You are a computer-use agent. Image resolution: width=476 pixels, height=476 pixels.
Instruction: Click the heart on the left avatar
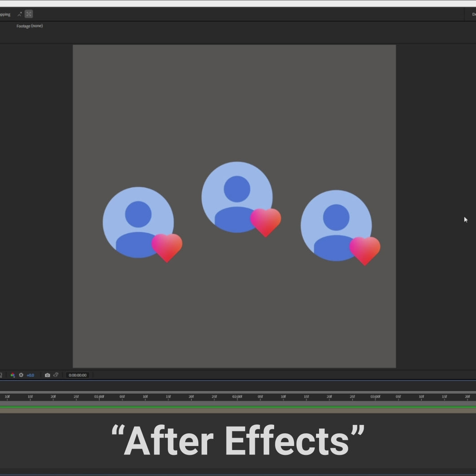click(x=167, y=247)
